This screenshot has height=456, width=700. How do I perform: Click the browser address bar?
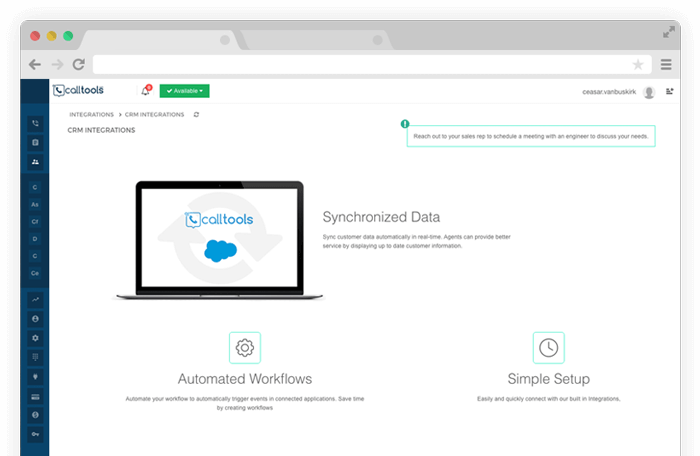[372, 65]
